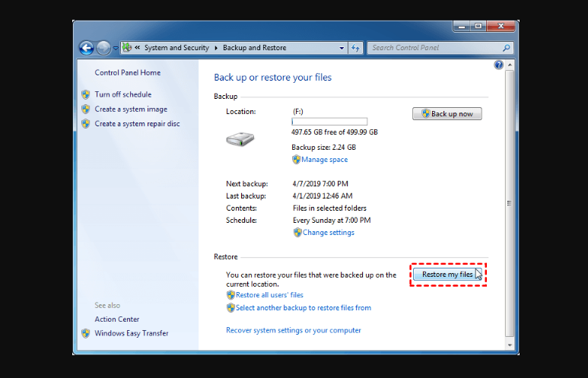Select Backup and Restore breadcrumb

pos(255,48)
